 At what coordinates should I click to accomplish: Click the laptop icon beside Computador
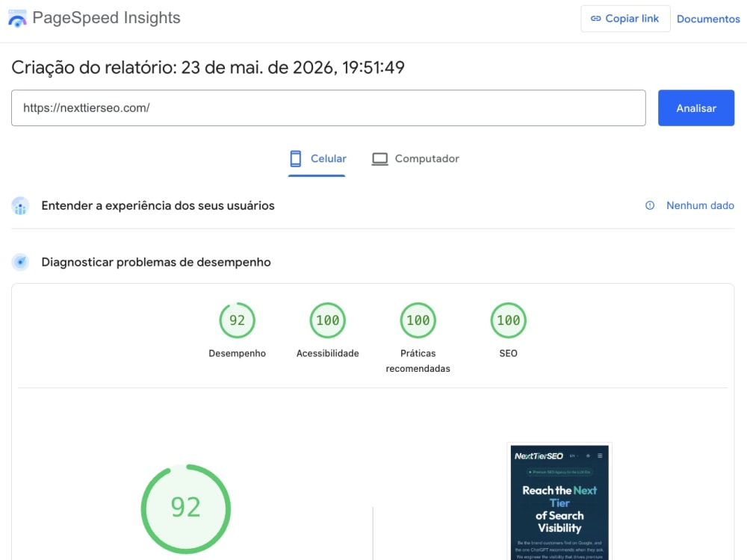click(379, 159)
